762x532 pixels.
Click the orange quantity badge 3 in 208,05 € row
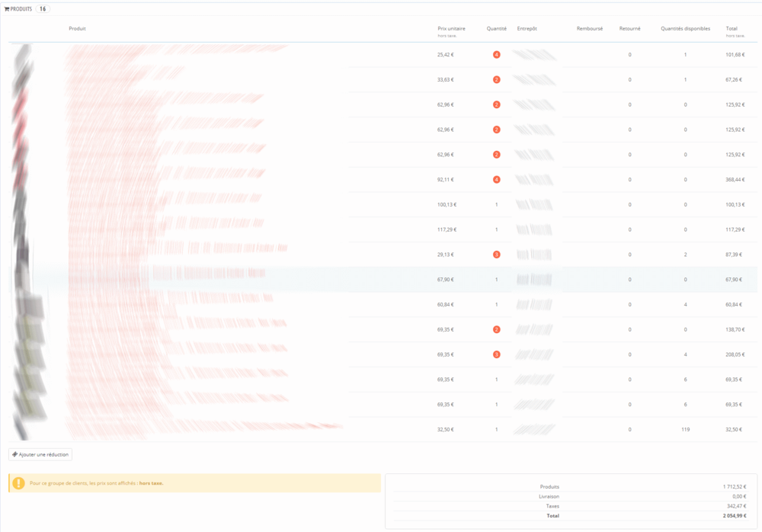click(496, 354)
